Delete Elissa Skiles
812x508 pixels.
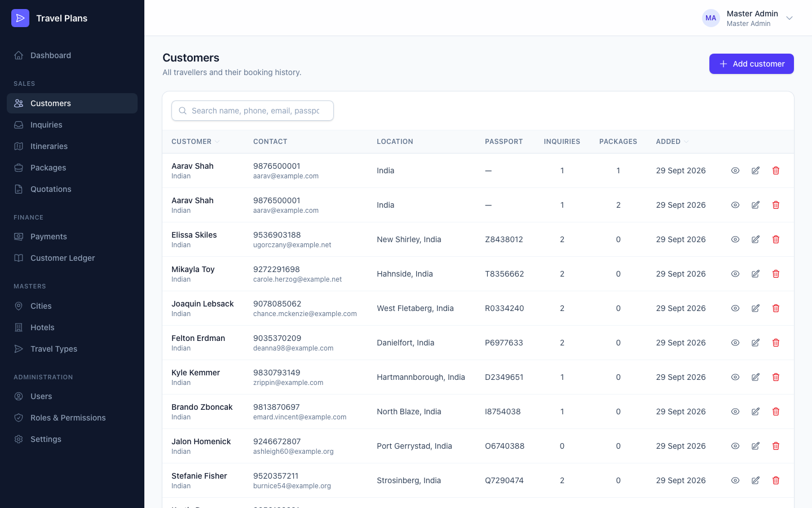(776, 239)
